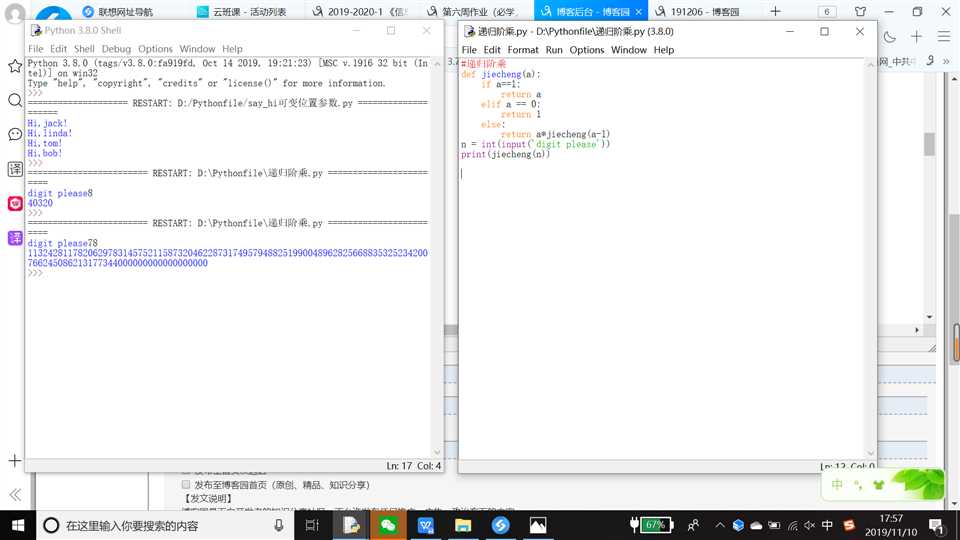Click the volume muted speaker tray icon
Viewport: 960px width, 540px height.
point(809,525)
